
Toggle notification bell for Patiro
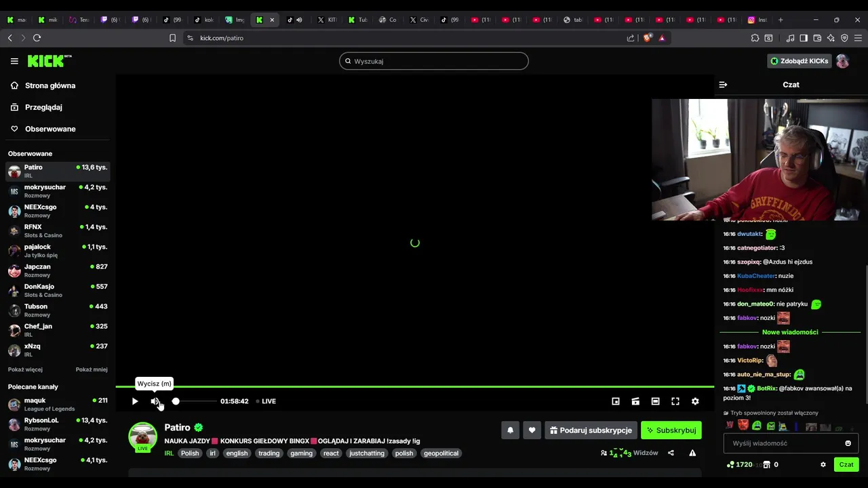[511, 430]
